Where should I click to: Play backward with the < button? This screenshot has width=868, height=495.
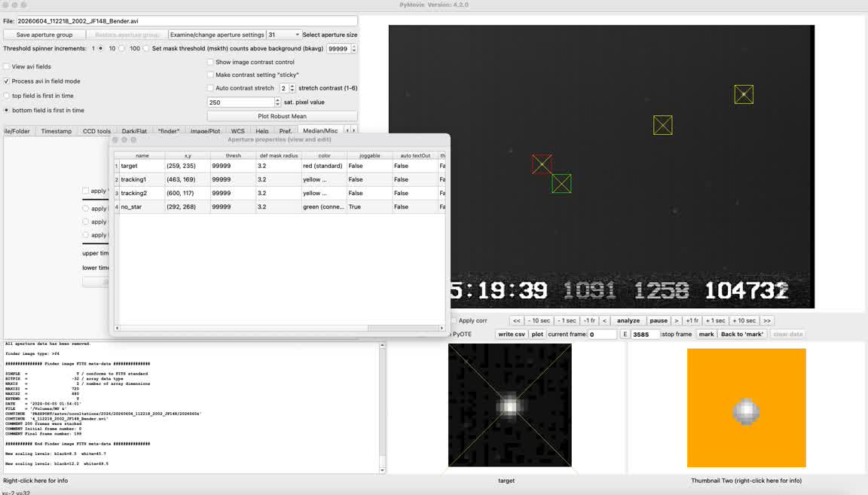pos(604,321)
